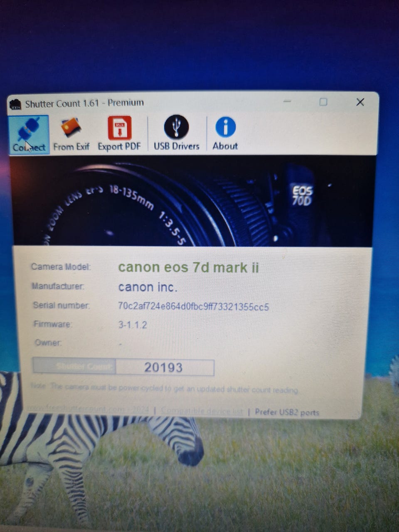The width and height of the screenshot is (399, 532).
Task: Open the USB Drivers tool
Action: click(176, 133)
